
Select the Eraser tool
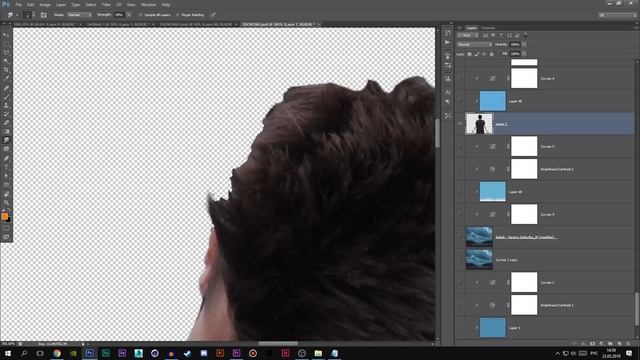tap(6, 123)
